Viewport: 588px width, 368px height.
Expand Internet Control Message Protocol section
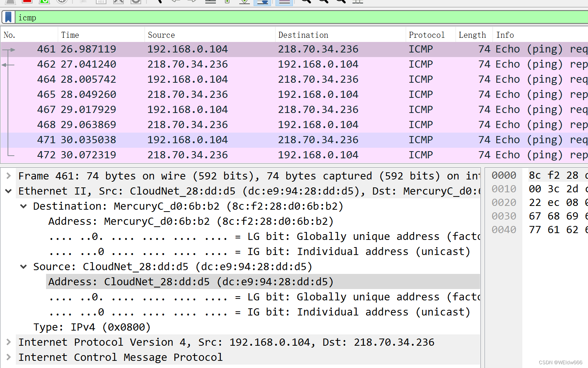click(8, 357)
